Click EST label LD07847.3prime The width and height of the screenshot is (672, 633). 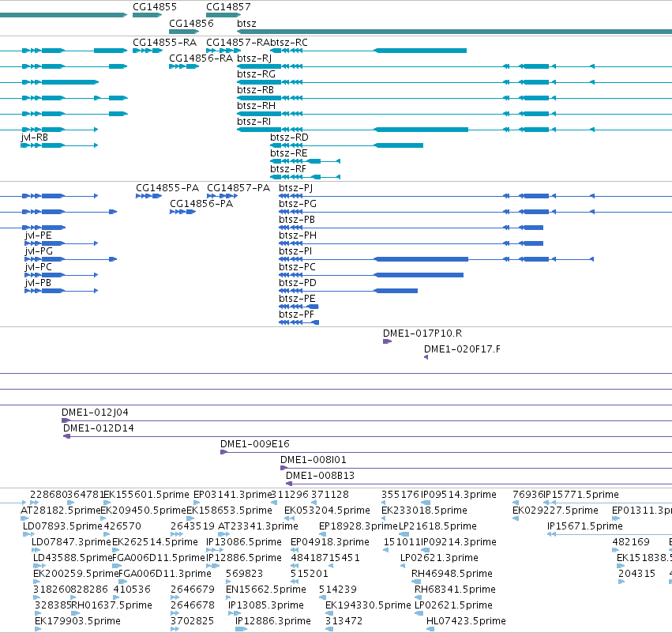tap(72, 543)
